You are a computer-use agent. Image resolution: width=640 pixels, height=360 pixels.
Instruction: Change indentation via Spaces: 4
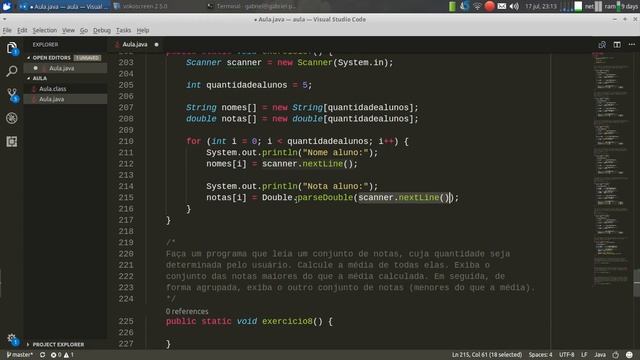(540, 355)
